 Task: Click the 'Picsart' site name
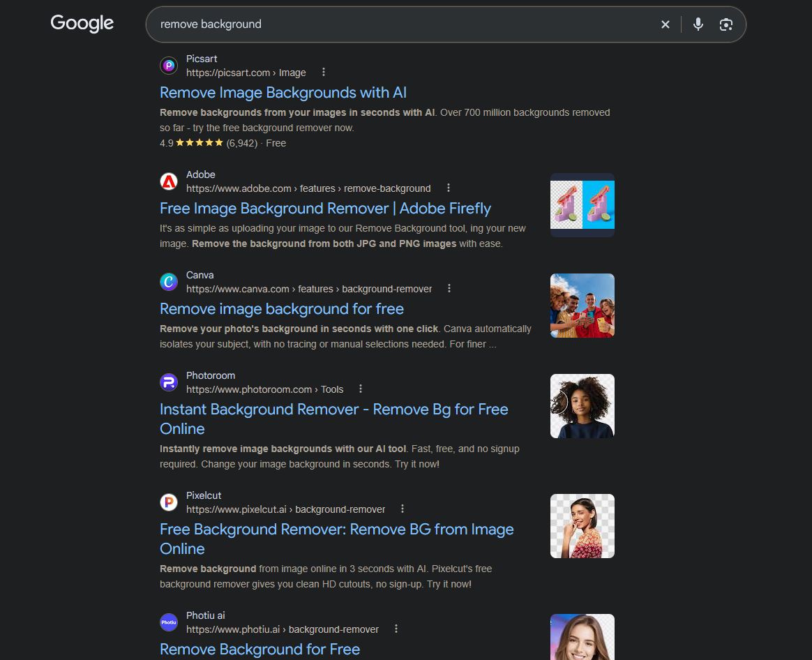coord(202,59)
